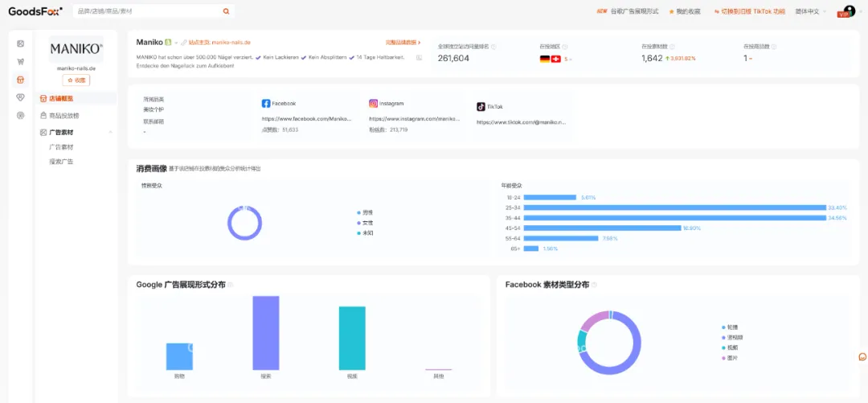868x403 pixels.
Task: Open the maniko-nails.de site homepage link
Action: coord(219,42)
